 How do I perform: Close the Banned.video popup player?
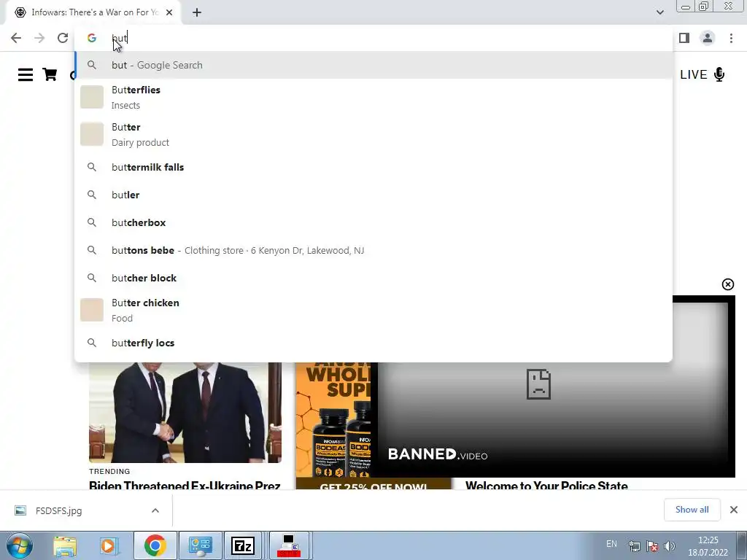727,284
